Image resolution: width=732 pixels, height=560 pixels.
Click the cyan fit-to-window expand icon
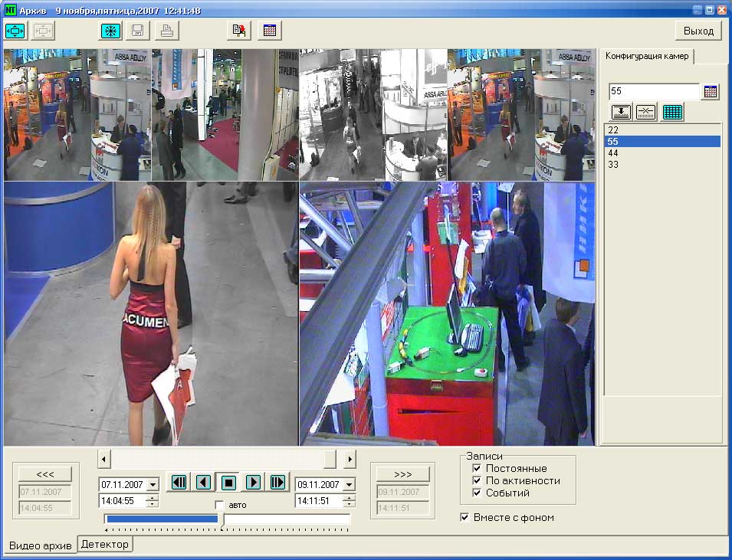click(x=15, y=31)
